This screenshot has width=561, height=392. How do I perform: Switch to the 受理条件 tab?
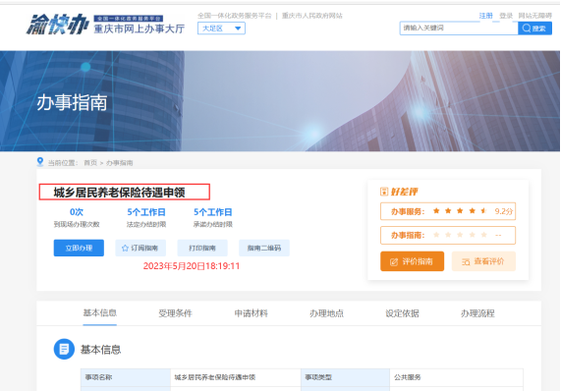[x=175, y=313]
